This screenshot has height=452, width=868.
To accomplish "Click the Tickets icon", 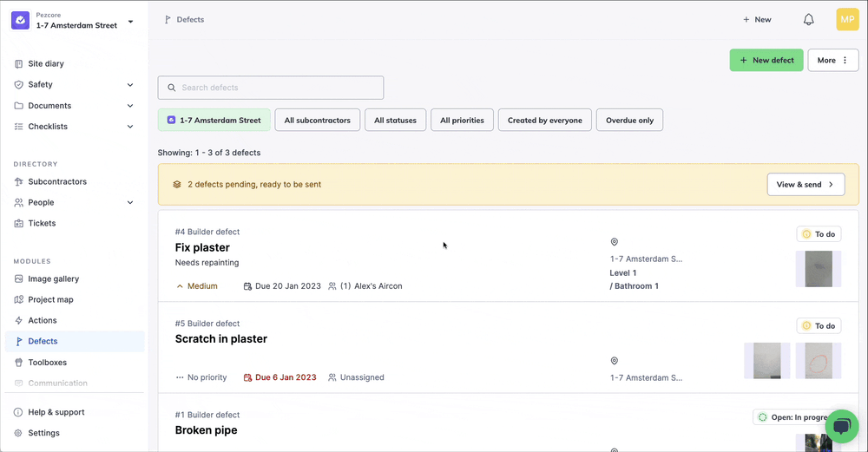I will tap(19, 224).
